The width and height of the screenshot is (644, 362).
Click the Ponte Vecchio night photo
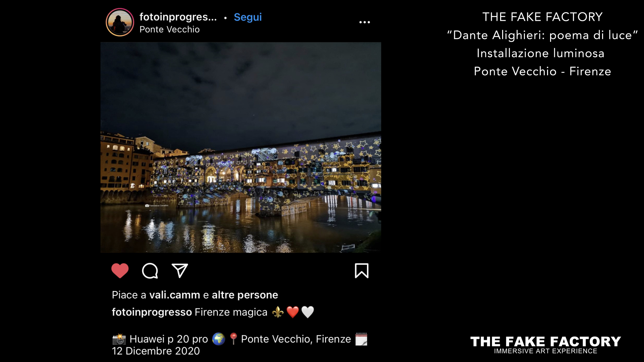coord(241,147)
